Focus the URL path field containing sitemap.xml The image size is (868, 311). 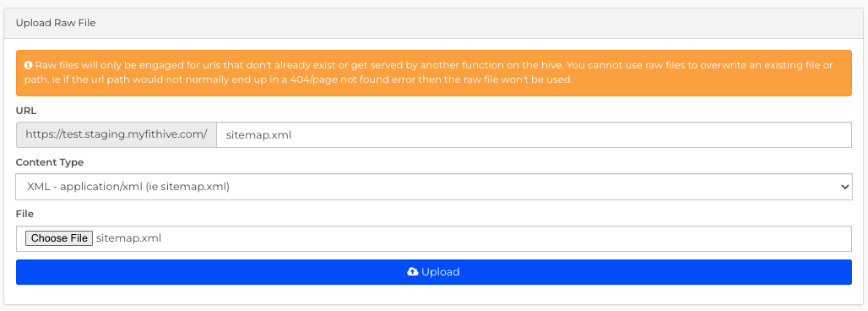coord(534,134)
